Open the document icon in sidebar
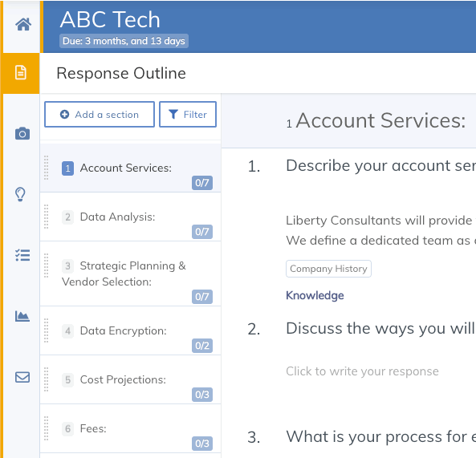Image resolution: width=476 pixels, height=458 pixels. pyautogui.click(x=21, y=72)
